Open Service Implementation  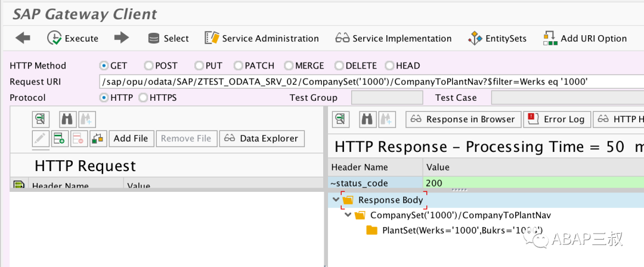pos(394,38)
